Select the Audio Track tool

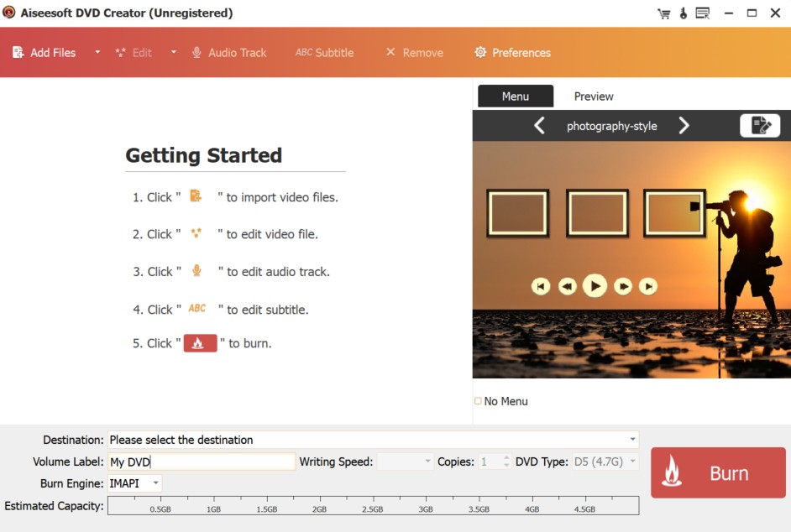click(229, 52)
